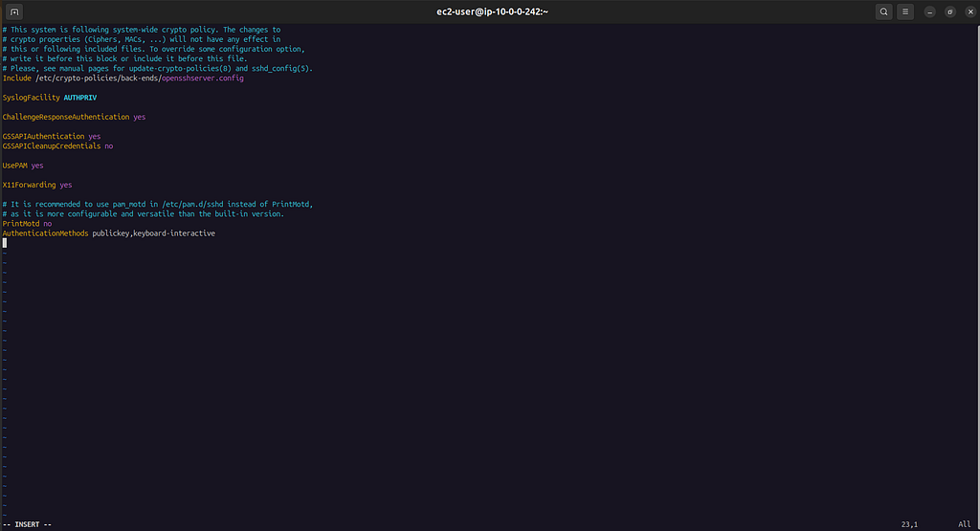Click the 23,1 cursor position indicator
The width and height of the screenshot is (980, 531).
(x=909, y=524)
